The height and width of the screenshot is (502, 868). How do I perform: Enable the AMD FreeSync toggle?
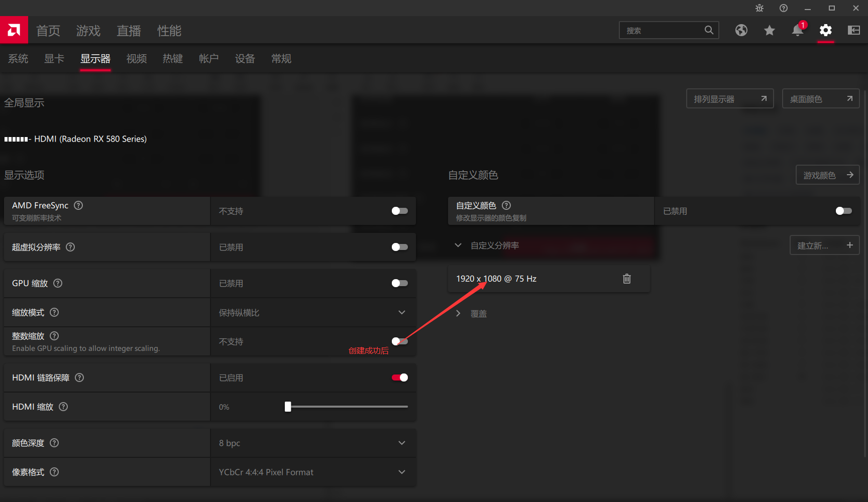coord(399,211)
